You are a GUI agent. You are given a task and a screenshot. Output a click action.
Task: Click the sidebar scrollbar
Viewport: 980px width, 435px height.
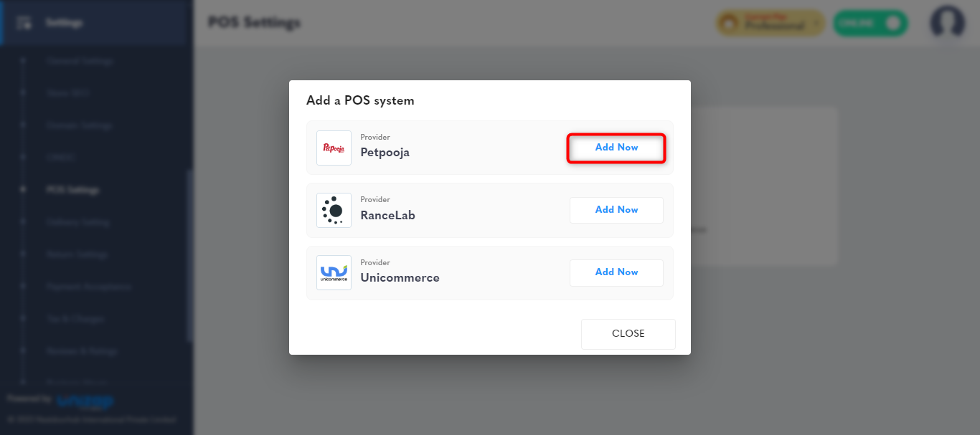(189, 256)
